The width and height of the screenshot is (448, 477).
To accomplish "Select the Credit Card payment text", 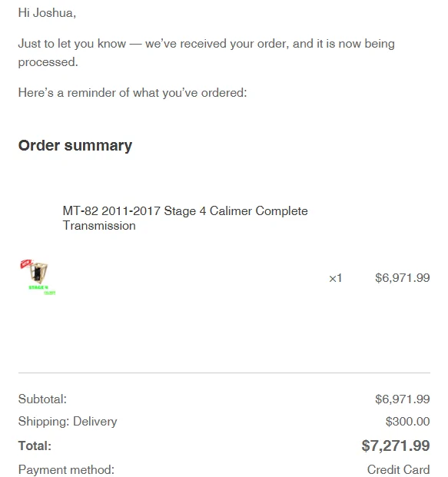I will 398,469.
